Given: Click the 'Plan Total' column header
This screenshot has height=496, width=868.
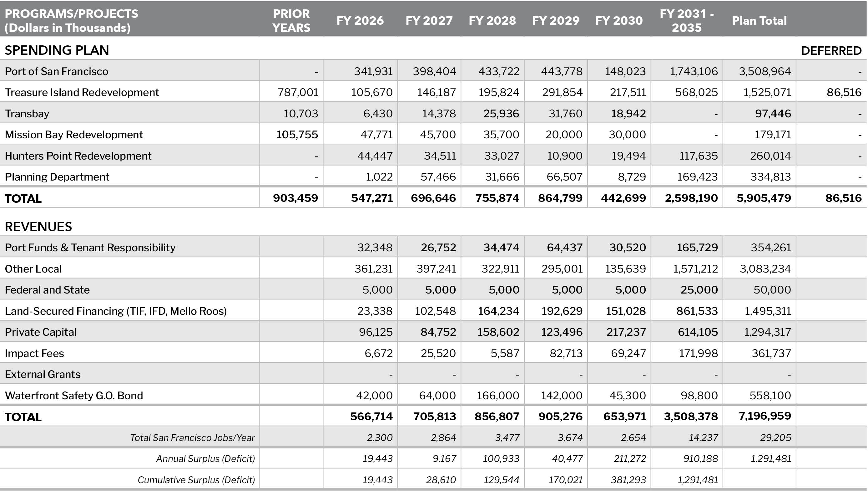Looking at the screenshot, I should [x=759, y=20].
